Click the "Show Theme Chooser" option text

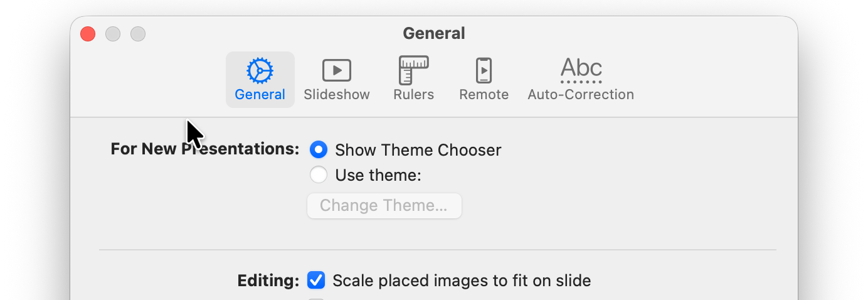click(x=418, y=151)
